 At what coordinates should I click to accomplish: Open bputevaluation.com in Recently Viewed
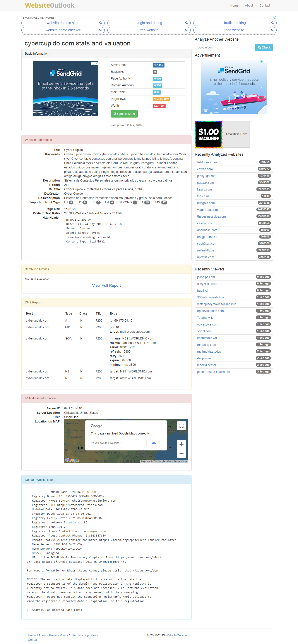[x=210, y=311]
